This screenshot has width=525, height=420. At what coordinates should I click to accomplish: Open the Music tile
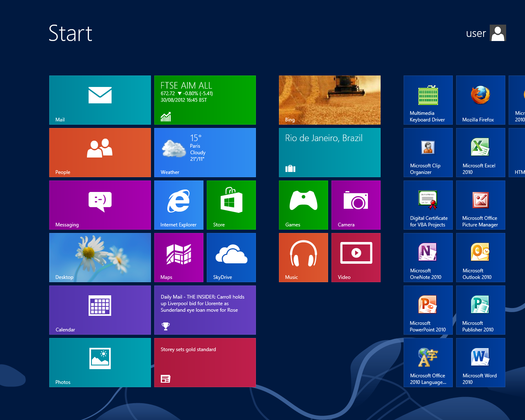point(304,258)
